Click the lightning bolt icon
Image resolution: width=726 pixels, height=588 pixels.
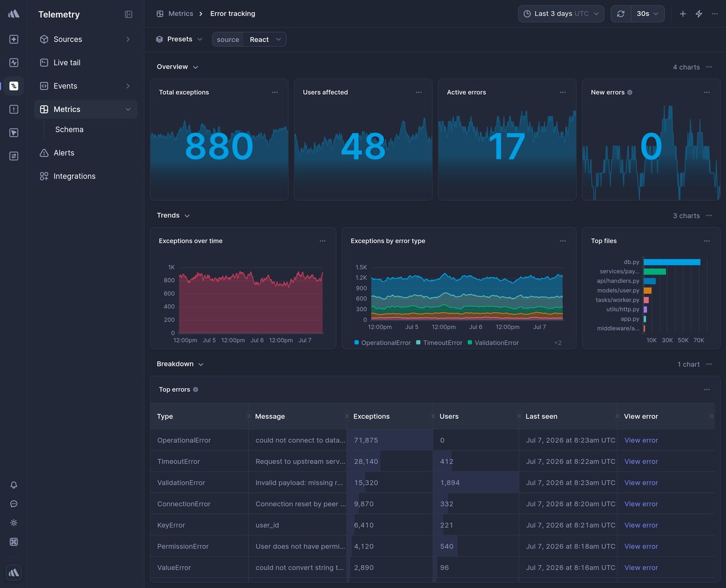pyautogui.click(x=699, y=14)
